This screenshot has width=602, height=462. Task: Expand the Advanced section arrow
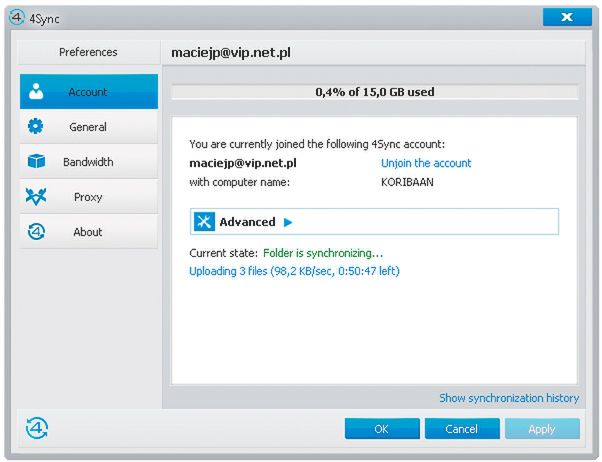click(288, 222)
